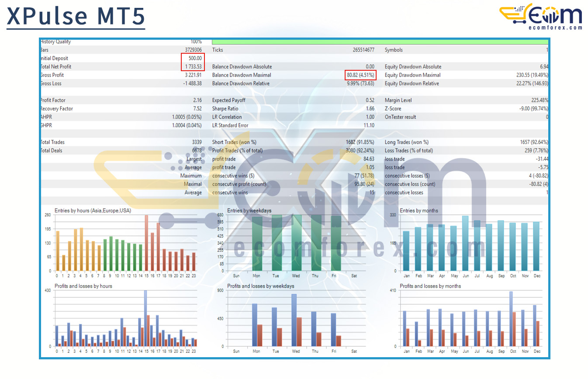Select the Profit Factor value 2.16
Screen dimensions: 588x379
click(197, 100)
